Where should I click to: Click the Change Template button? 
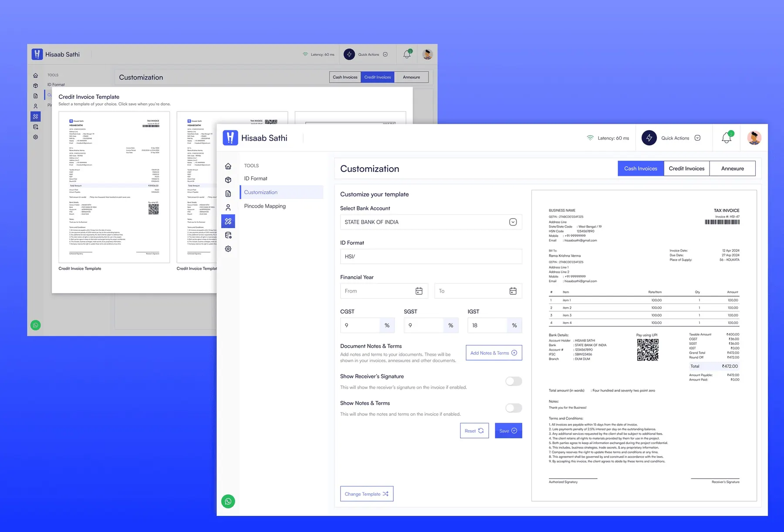click(367, 494)
